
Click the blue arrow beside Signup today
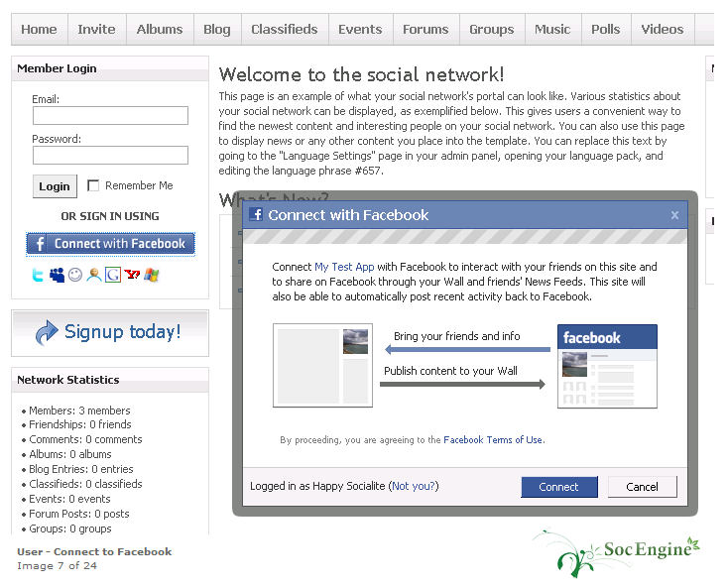point(47,332)
